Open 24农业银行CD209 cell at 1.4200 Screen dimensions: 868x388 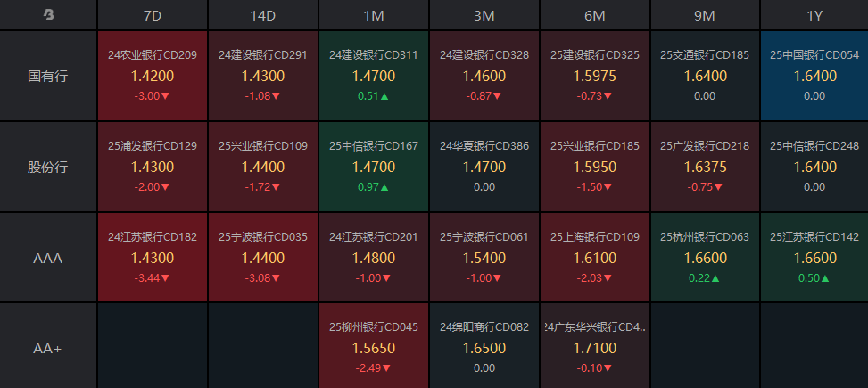[153, 76]
